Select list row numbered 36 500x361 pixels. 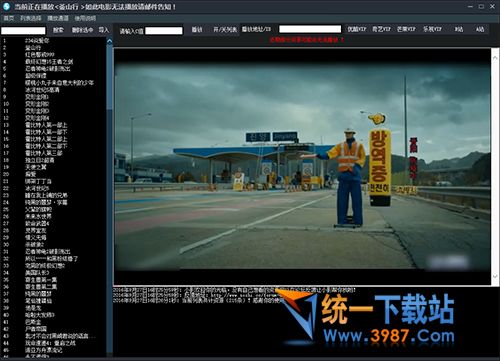click(x=53, y=287)
